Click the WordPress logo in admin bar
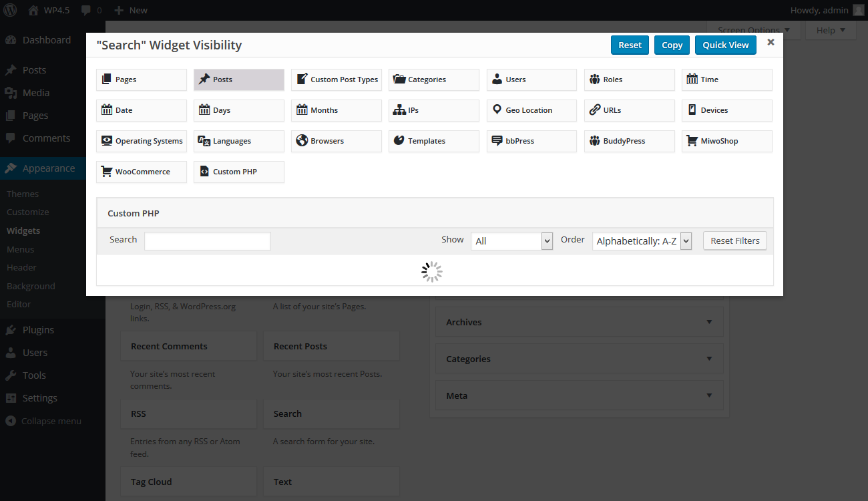This screenshot has height=501, width=868. tap(11, 10)
